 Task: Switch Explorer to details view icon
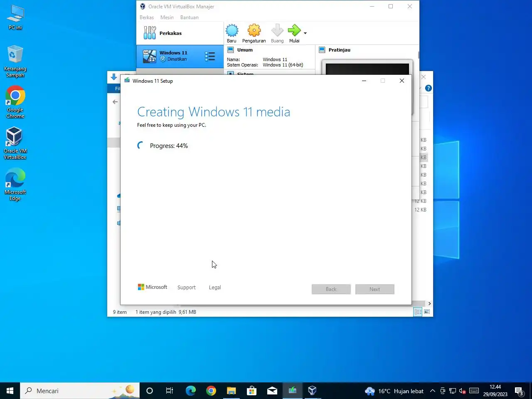[418, 312]
